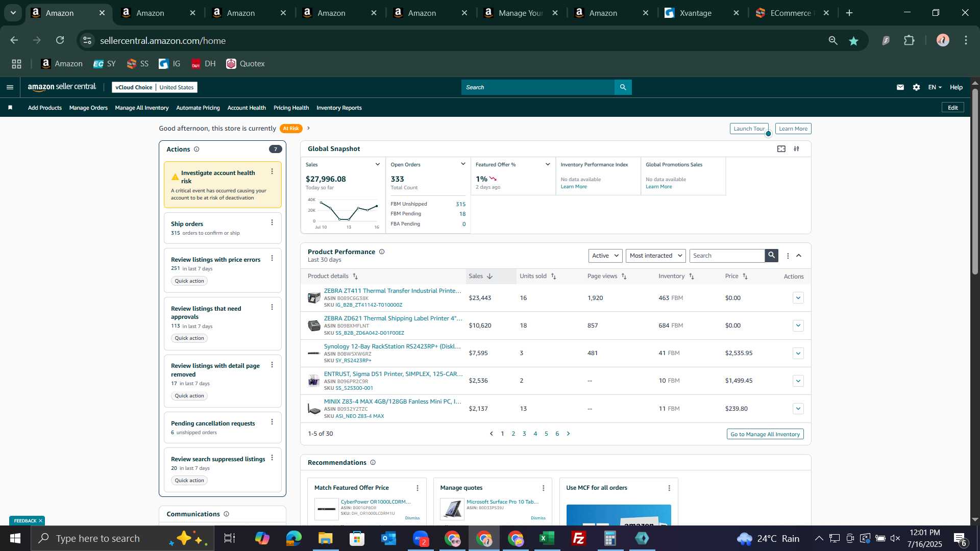
Task: Click the bookmark flag icon before Add Products
Action: [10, 108]
